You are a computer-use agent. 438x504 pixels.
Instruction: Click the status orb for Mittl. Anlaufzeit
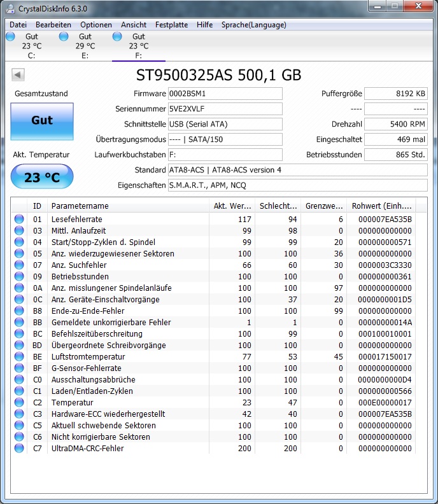tap(19, 230)
